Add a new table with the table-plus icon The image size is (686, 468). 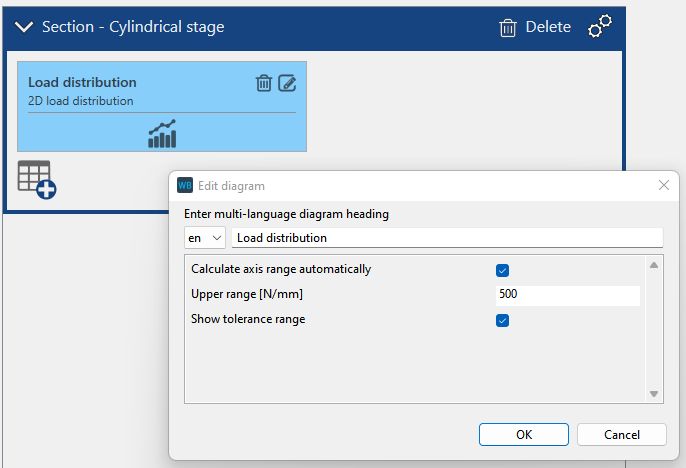36,179
